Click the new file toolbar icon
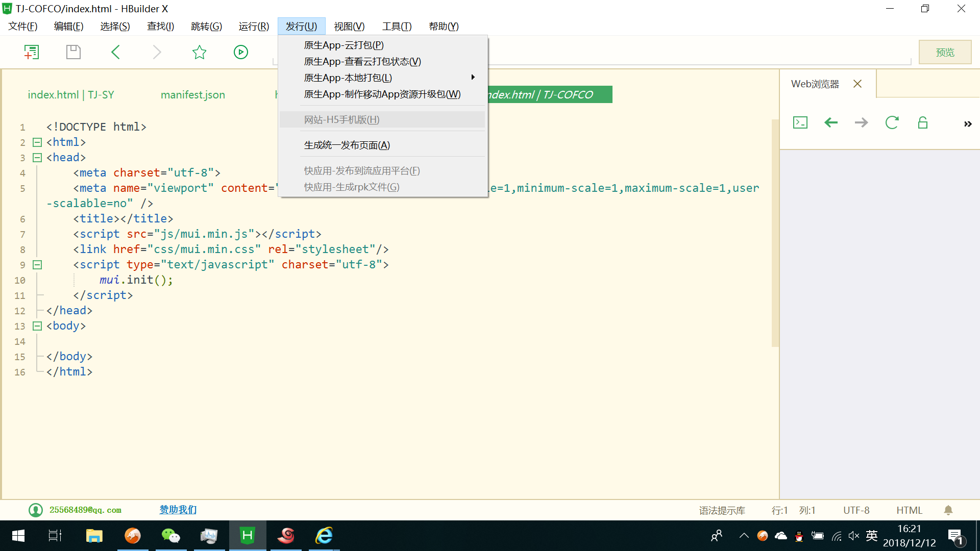 pos(32,52)
